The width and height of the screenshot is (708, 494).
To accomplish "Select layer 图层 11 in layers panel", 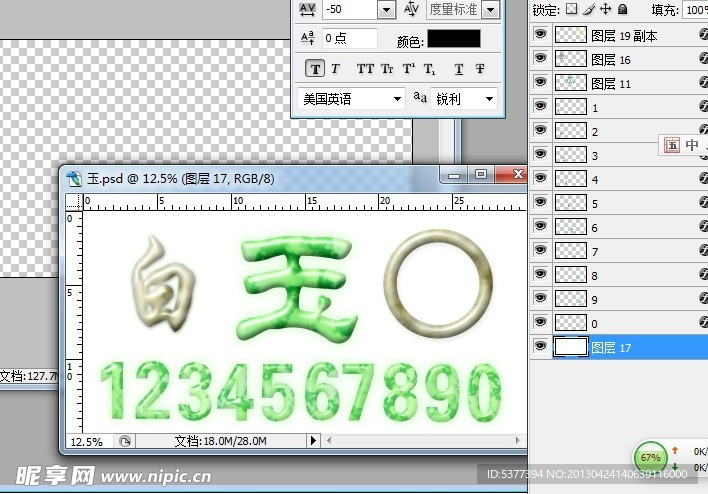I will click(x=610, y=84).
